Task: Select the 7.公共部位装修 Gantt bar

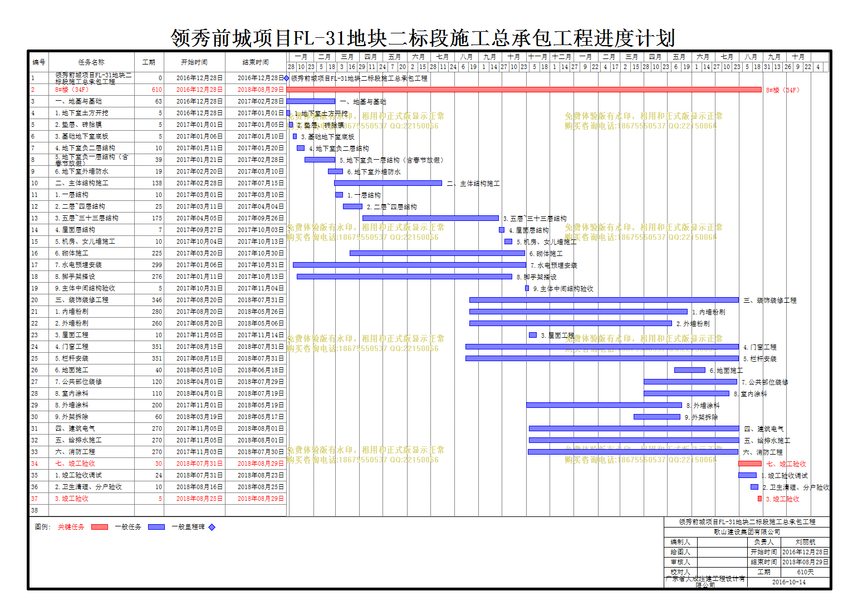Action: click(690, 382)
